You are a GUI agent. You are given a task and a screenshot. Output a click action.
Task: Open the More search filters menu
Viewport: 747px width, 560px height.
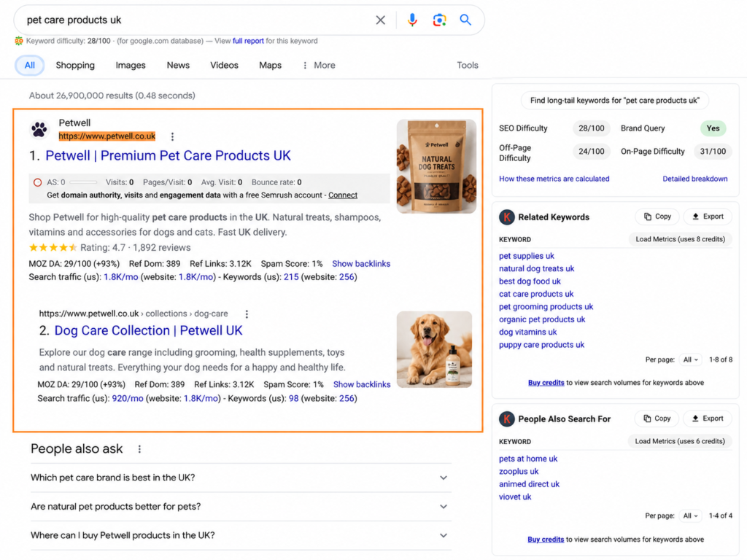pyautogui.click(x=319, y=65)
